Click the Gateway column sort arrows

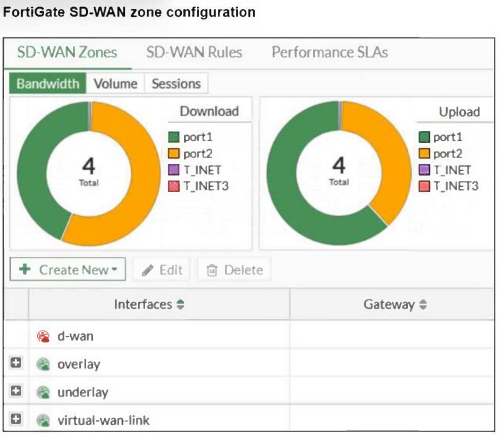(x=423, y=304)
